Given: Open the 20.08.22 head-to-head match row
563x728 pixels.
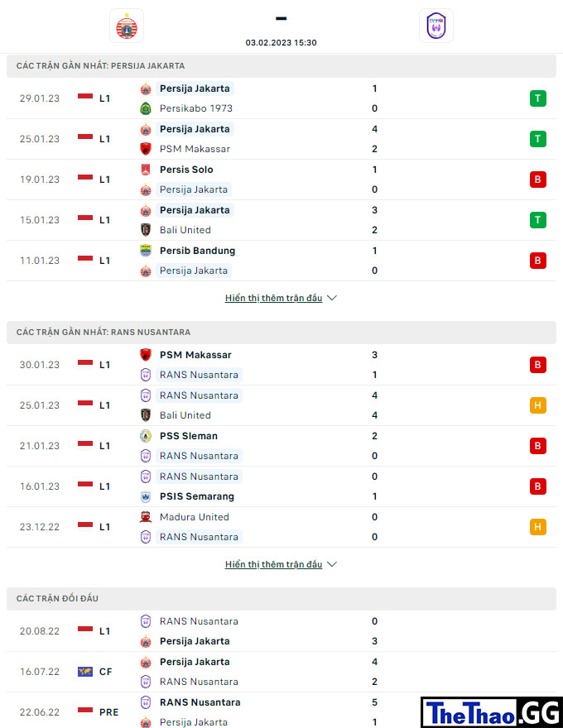Looking at the screenshot, I should click(281, 631).
